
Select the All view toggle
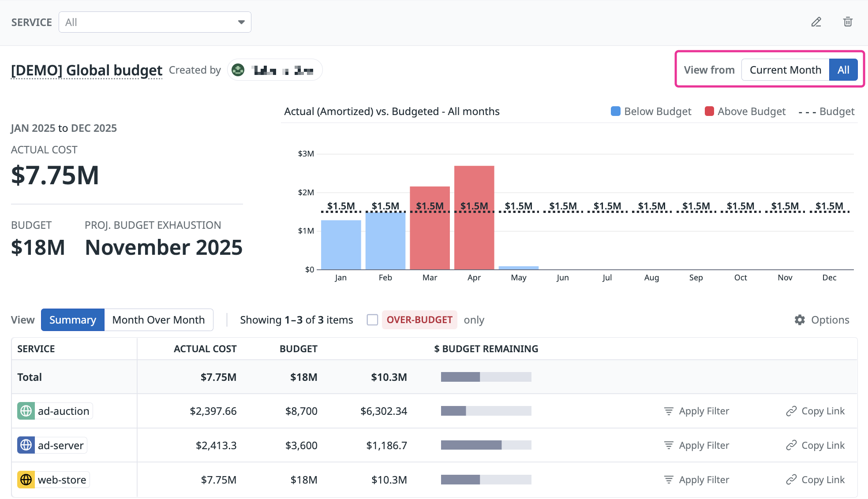point(843,70)
